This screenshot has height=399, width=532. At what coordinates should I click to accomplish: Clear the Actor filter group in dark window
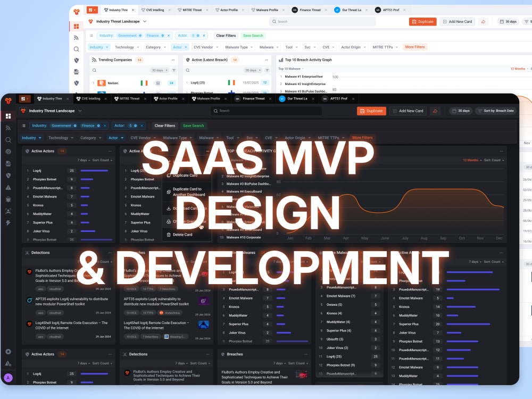click(142, 126)
